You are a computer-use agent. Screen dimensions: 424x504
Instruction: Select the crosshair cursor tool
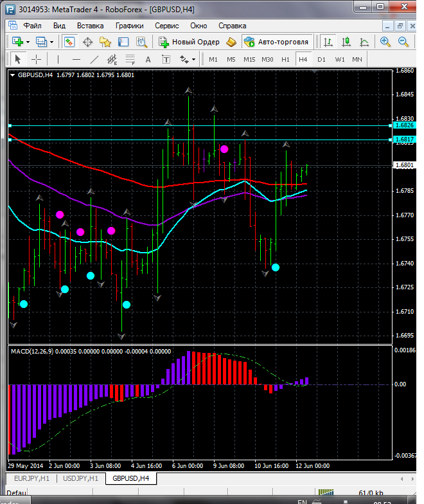pos(37,59)
